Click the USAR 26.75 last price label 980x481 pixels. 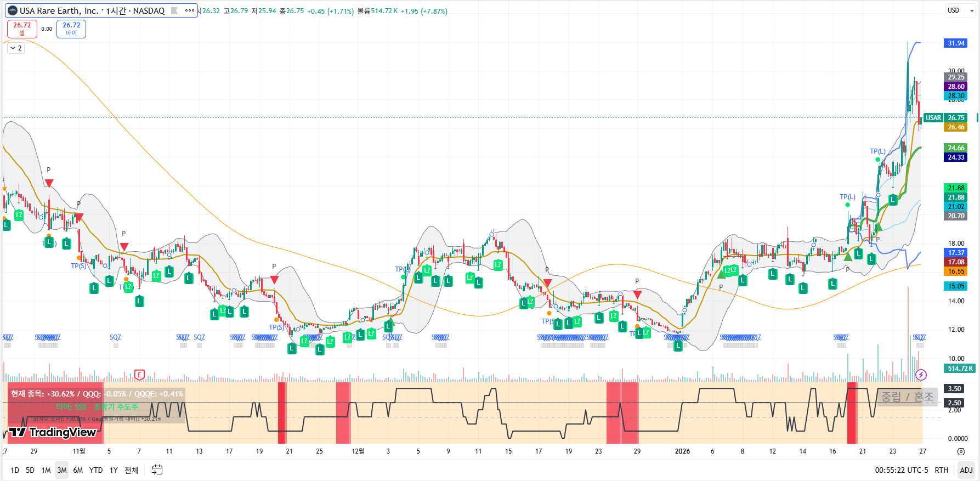tap(945, 118)
